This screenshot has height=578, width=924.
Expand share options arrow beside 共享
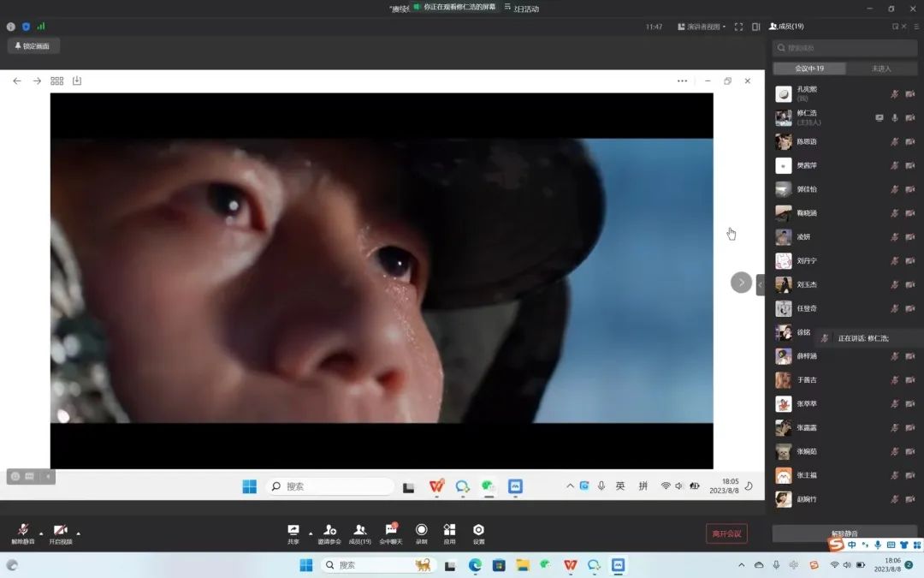click(311, 533)
